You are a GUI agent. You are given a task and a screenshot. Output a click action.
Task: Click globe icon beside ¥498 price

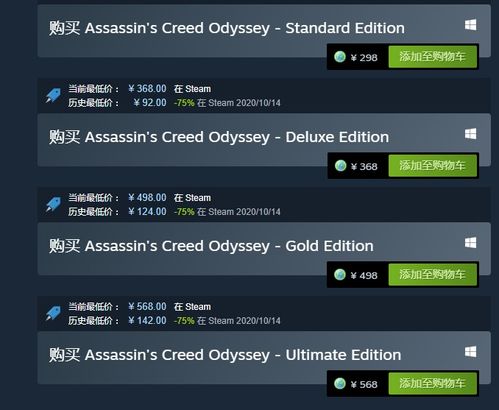click(x=340, y=275)
